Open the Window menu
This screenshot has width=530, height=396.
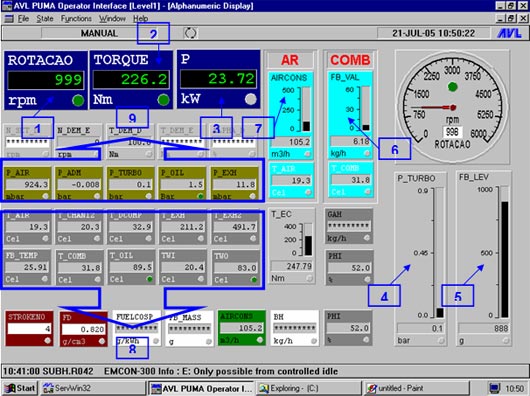click(x=112, y=19)
